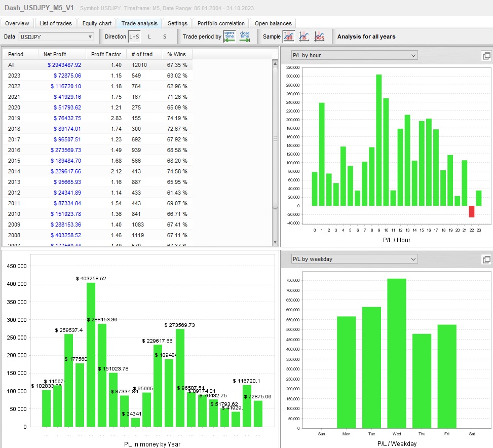Toggle short-only direction S

(x=165, y=36)
